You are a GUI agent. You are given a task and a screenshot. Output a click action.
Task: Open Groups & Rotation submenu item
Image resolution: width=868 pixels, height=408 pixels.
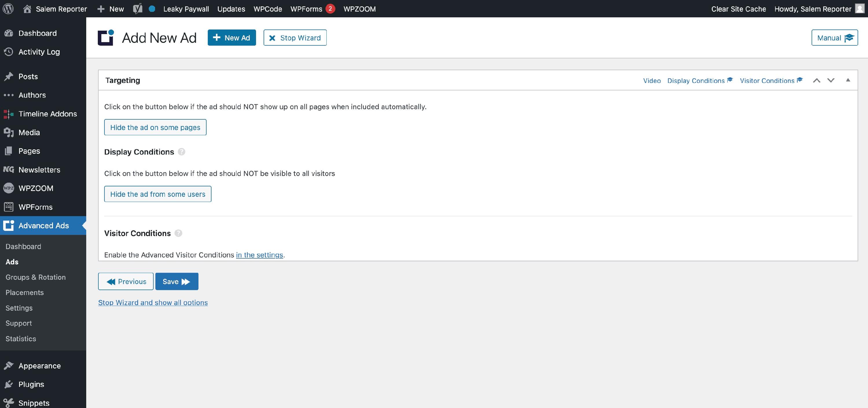(35, 277)
